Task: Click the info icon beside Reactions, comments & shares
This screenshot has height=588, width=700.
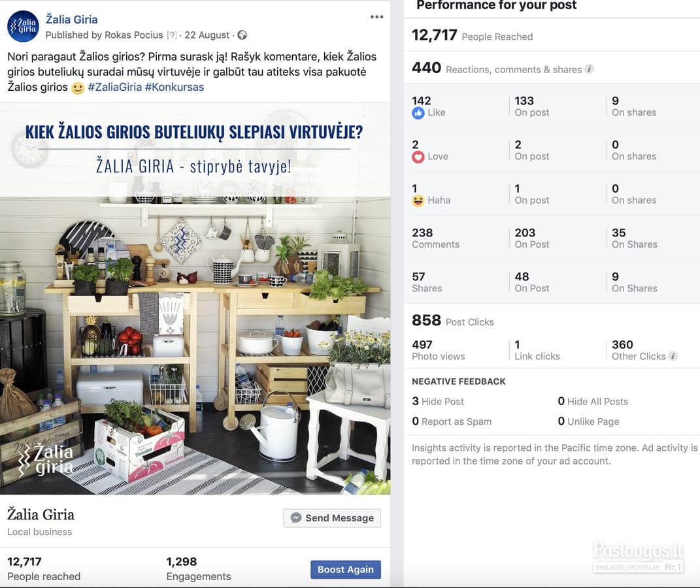Action: point(590,69)
